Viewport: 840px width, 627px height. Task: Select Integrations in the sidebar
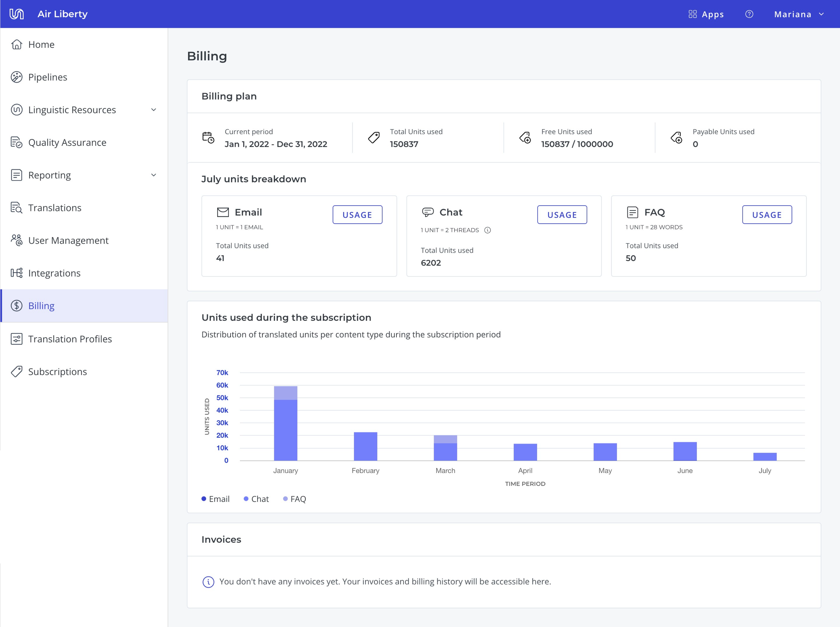click(54, 273)
